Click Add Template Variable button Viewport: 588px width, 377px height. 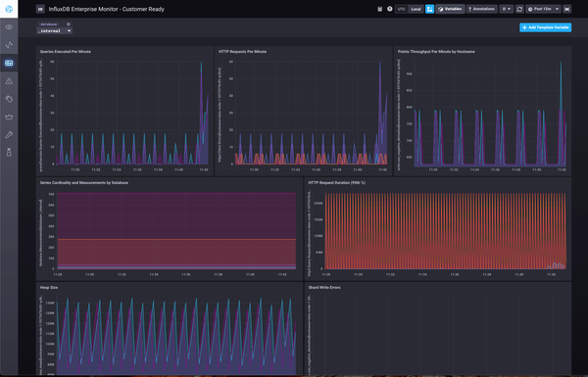tap(545, 27)
